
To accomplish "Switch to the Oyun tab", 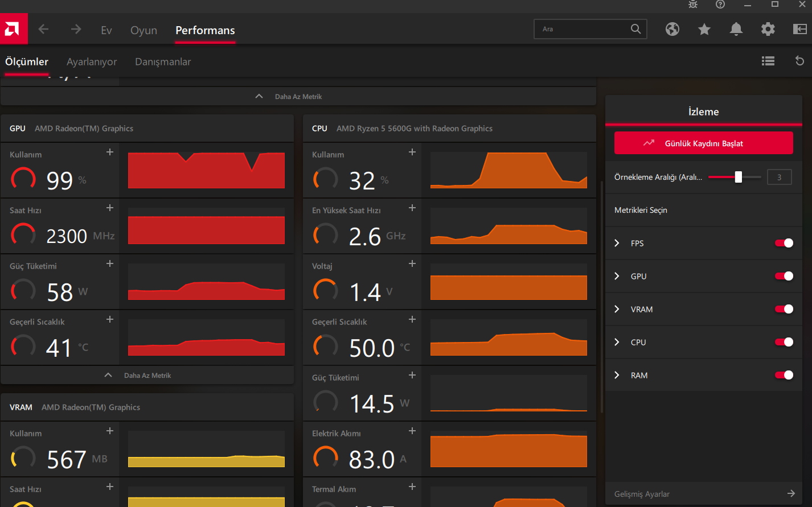I will [x=143, y=31].
